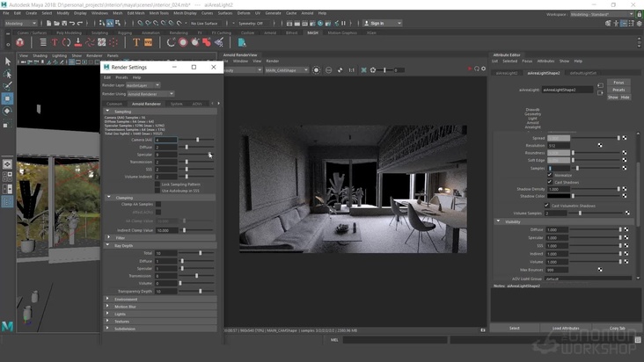Click the MASH network create icon on shelf
This screenshot has width=644, height=362.
19,42
